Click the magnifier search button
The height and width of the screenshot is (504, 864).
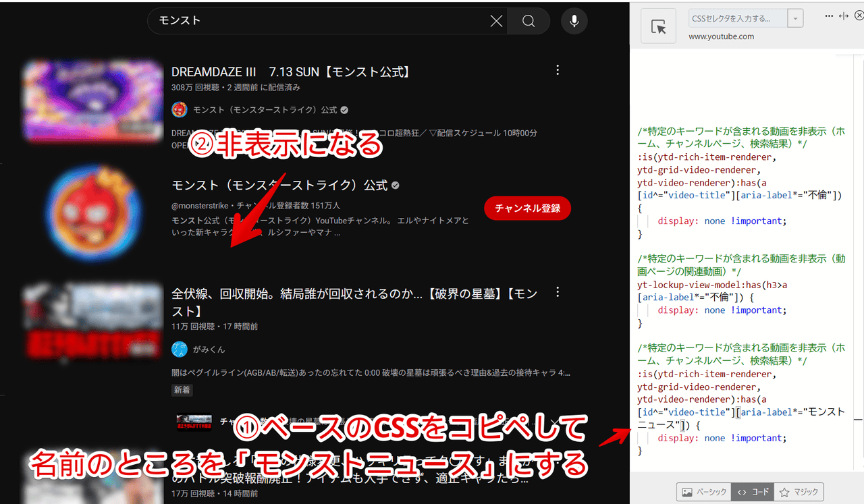[x=529, y=21]
